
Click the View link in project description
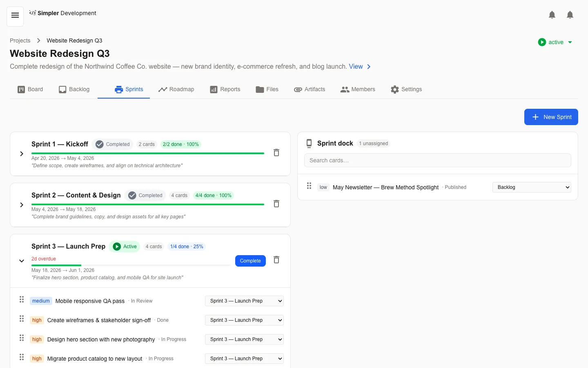[356, 67]
